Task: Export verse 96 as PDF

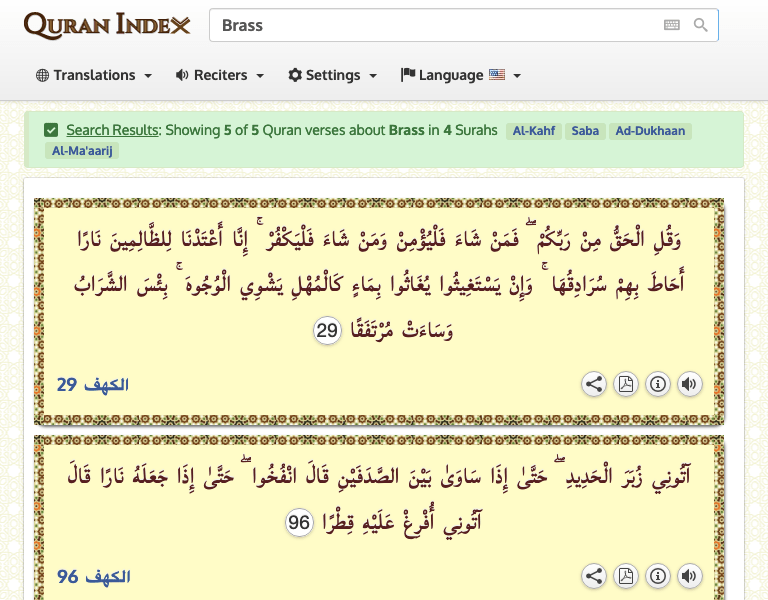Action: click(625, 576)
